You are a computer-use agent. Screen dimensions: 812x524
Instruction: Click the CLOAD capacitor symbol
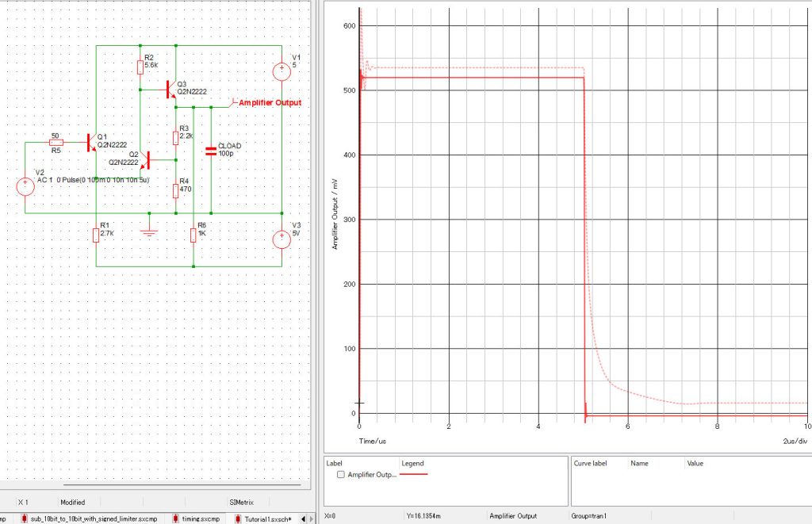pyautogui.click(x=211, y=151)
